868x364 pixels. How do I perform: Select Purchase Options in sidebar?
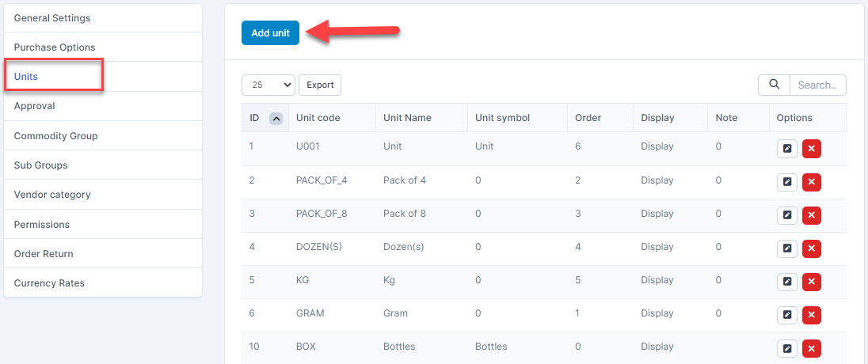tap(55, 47)
